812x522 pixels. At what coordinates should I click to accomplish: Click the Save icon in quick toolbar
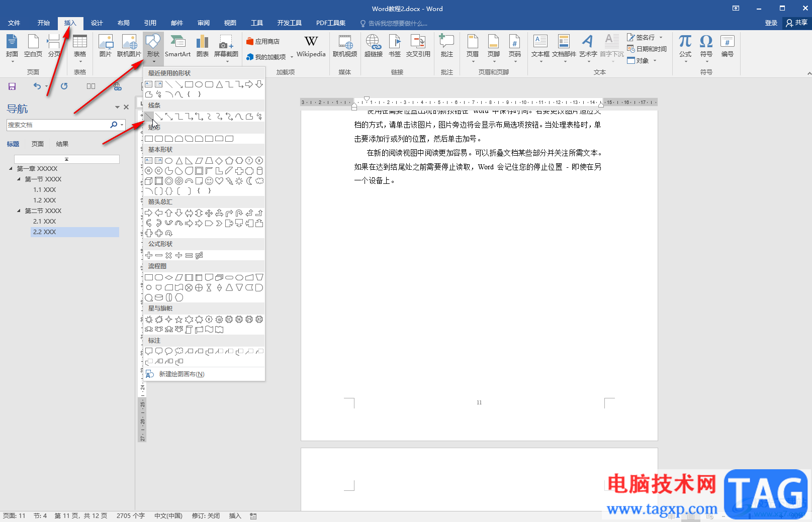12,86
